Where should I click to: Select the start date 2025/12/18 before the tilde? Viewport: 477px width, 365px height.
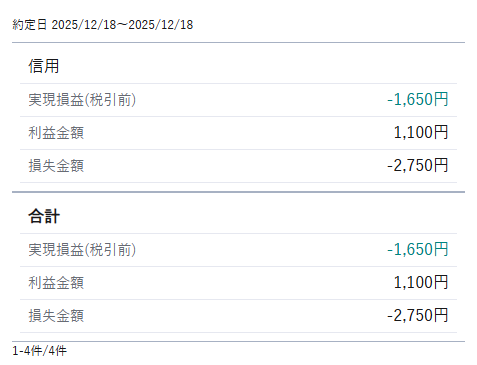(84, 25)
